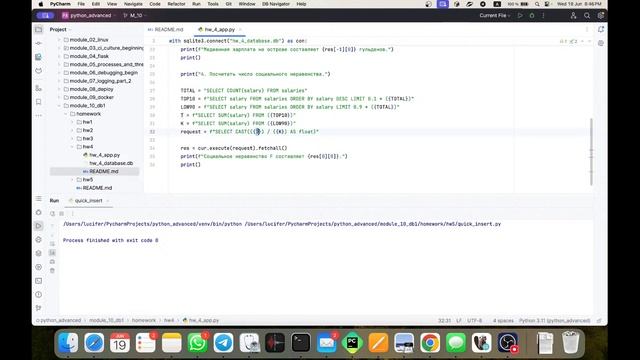Rerun quick_insert in Run panel

(52, 213)
